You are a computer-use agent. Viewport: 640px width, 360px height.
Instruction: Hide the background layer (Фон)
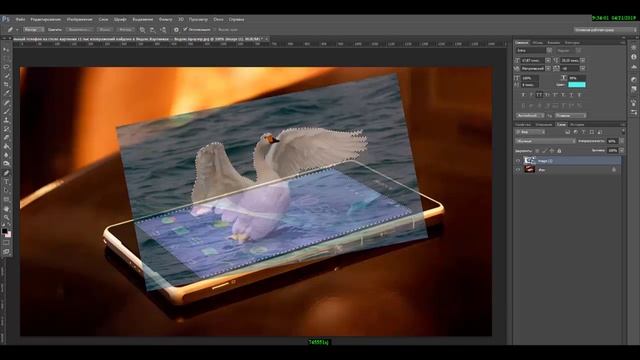[x=518, y=169]
